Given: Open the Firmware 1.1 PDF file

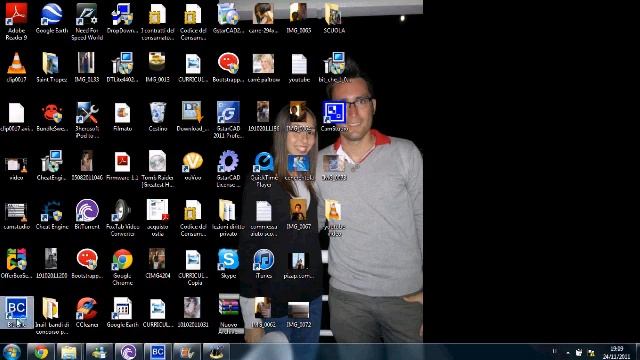Looking at the screenshot, I should coord(122,165).
